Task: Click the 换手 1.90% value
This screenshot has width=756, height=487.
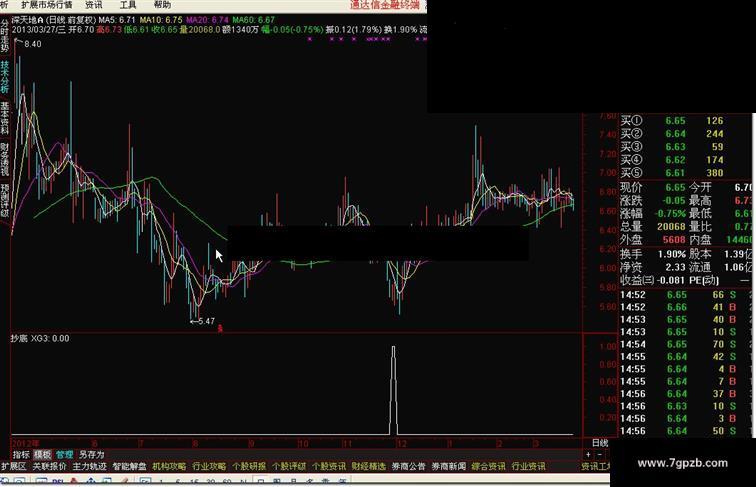Action: point(671,254)
